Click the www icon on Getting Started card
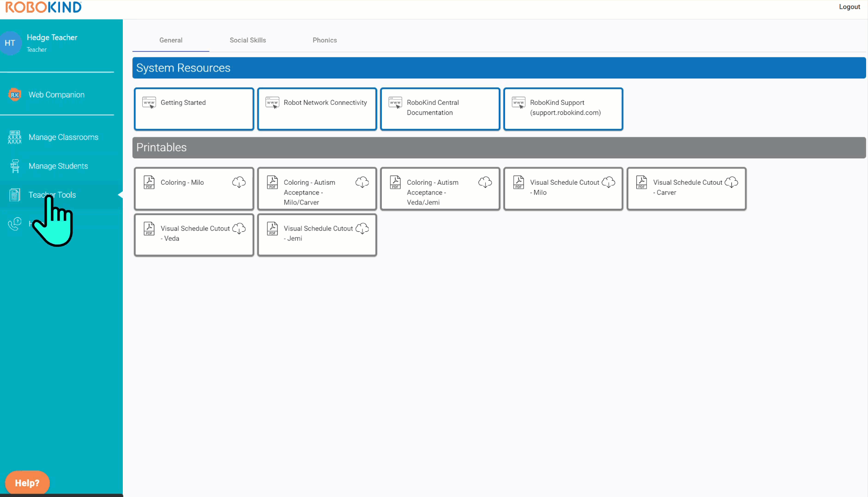Image resolution: width=868 pixels, height=497 pixels. pos(149,103)
